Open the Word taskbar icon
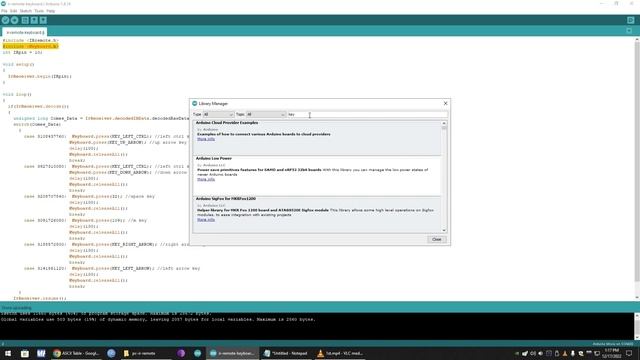The height and width of the screenshot is (360, 640). (41, 353)
